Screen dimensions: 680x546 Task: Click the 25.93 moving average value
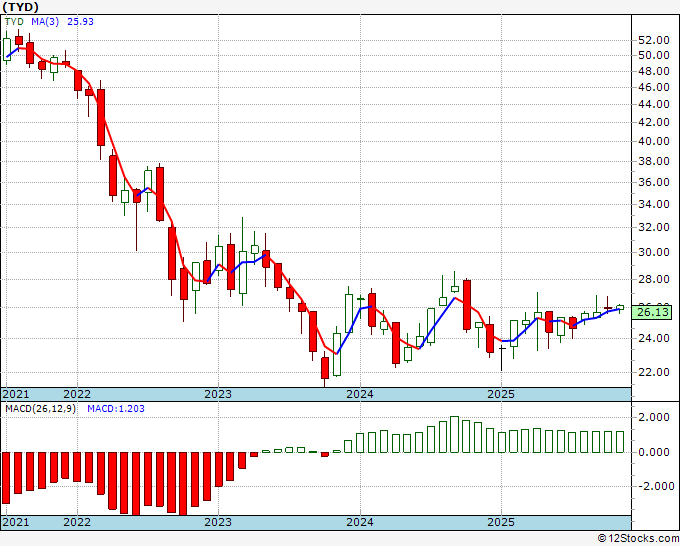pos(80,22)
